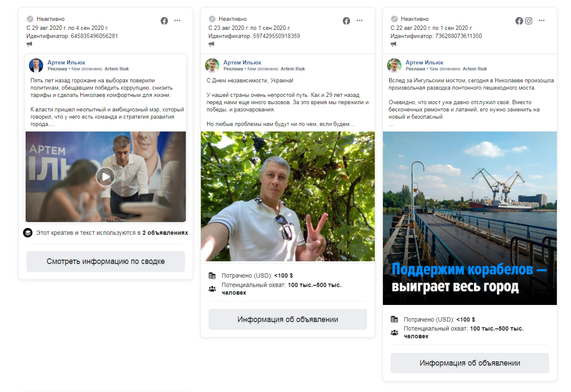The width and height of the screenshot is (571, 392).
Task: Play the video in the first ad
Action: tap(105, 177)
